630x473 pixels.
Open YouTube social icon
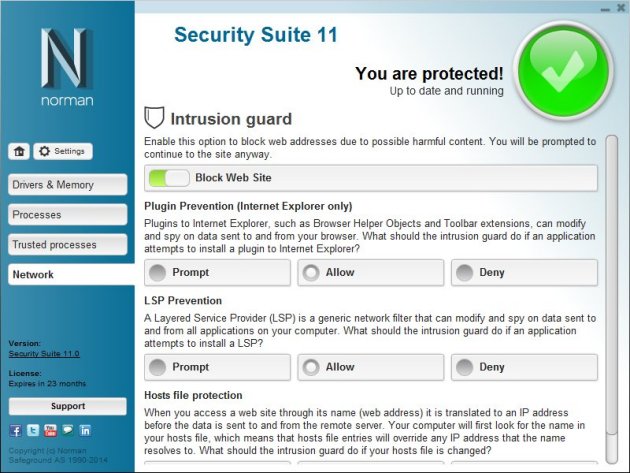pos(50,430)
